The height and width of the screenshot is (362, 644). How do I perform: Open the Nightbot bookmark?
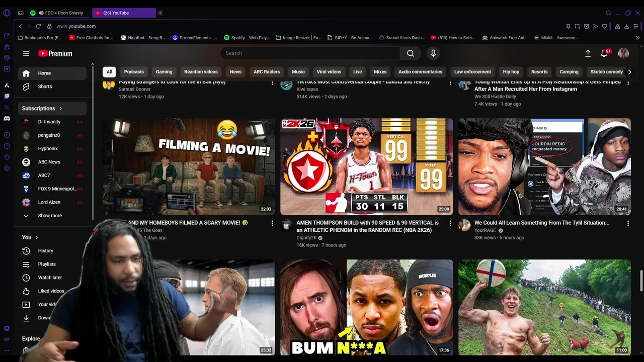pyautogui.click(x=143, y=38)
